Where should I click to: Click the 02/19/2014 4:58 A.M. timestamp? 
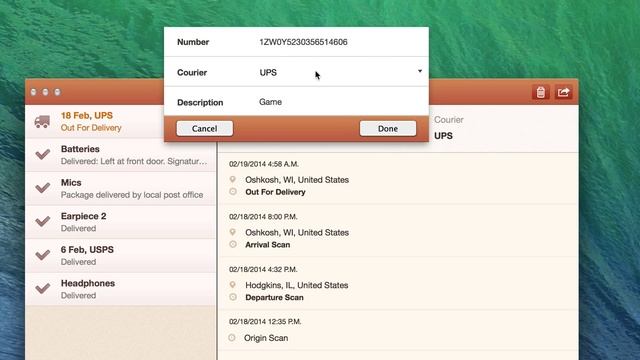(264, 164)
